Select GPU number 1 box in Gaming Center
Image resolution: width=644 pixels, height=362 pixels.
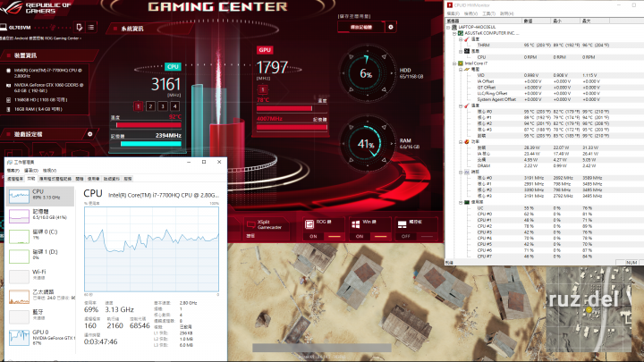click(263, 89)
